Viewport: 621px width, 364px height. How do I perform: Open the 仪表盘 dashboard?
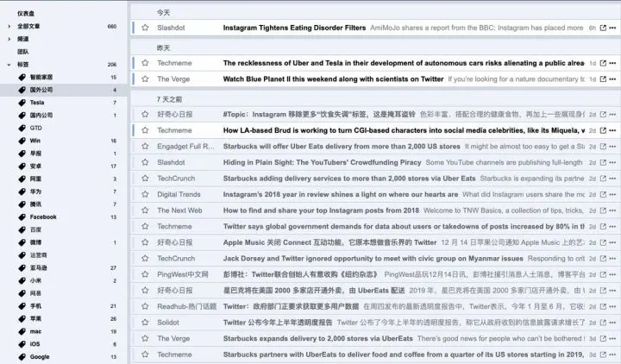(26, 14)
